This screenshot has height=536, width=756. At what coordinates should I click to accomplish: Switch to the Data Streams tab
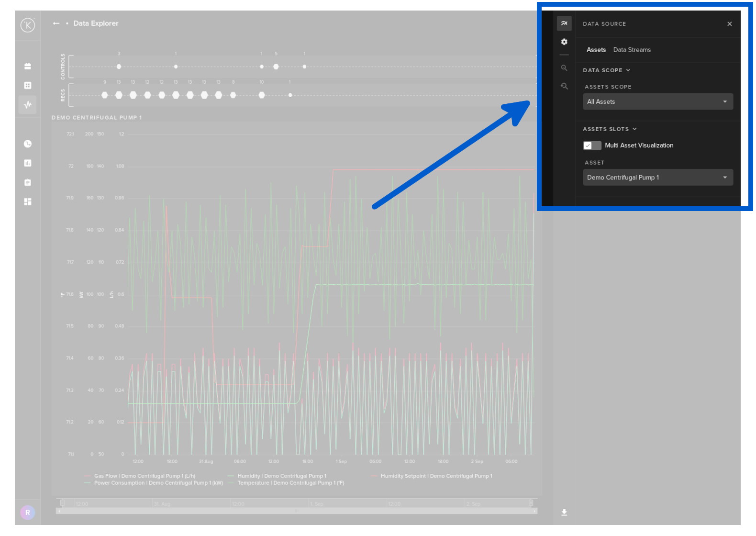tap(632, 50)
